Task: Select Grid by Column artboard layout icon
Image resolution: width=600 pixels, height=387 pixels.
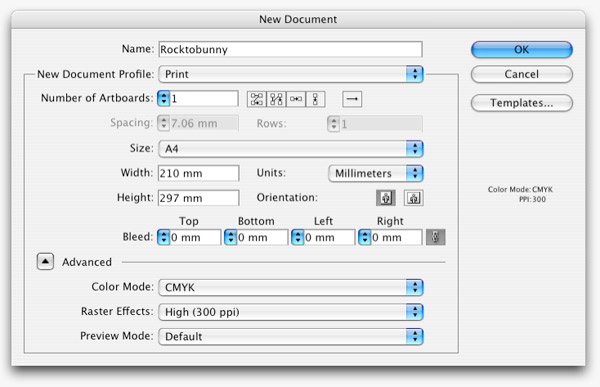Action: pyautogui.click(x=276, y=99)
